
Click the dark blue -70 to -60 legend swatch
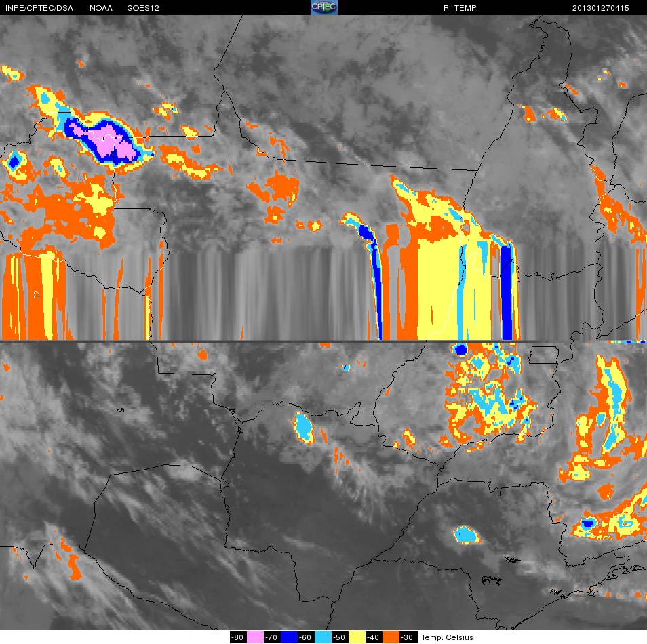tap(289, 637)
